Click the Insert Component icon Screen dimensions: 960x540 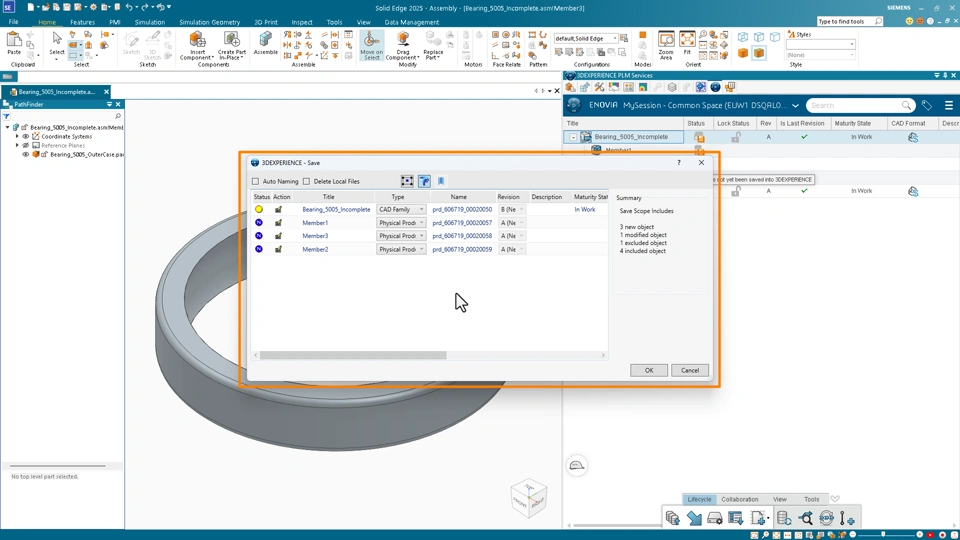(197, 42)
